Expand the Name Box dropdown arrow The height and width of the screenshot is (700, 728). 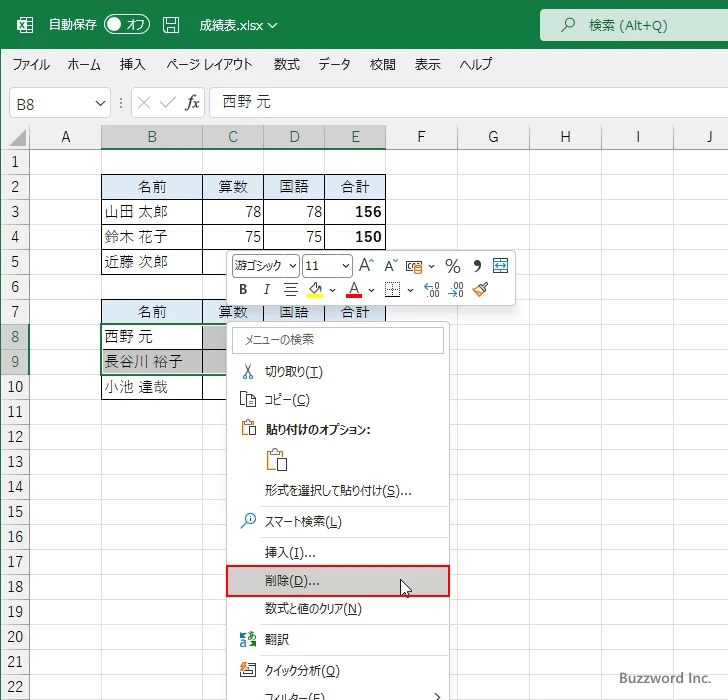[x=100, y=103]
